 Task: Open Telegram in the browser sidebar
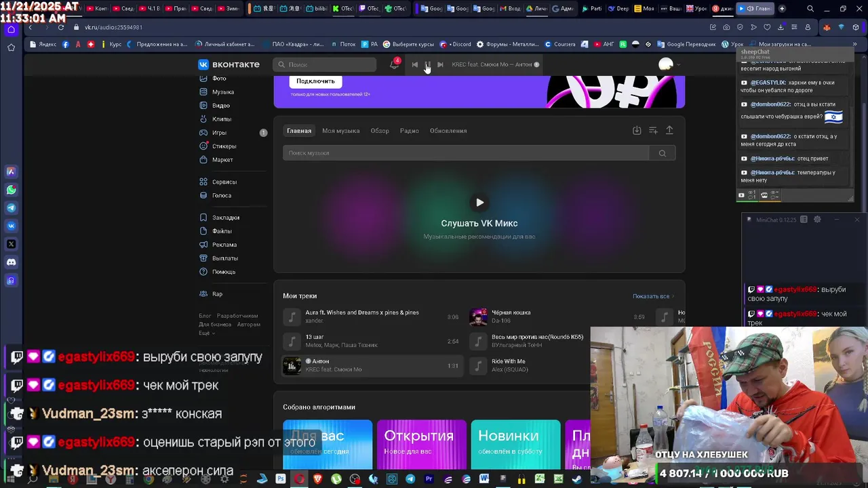pyautogui.click(x=11, y=208)
